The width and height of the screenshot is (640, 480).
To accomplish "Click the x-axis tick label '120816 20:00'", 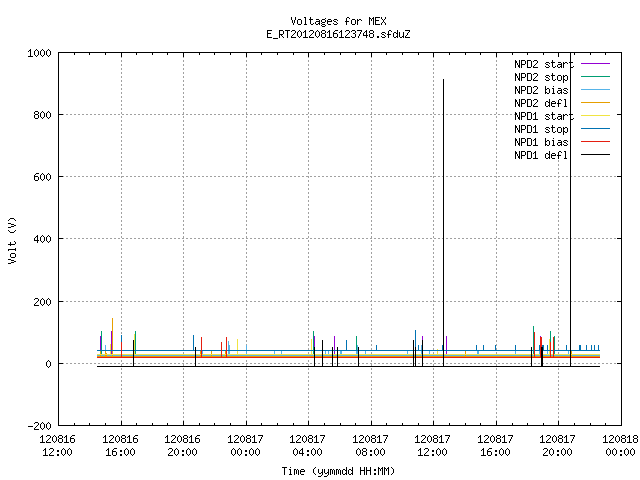I will pos(182,446).
